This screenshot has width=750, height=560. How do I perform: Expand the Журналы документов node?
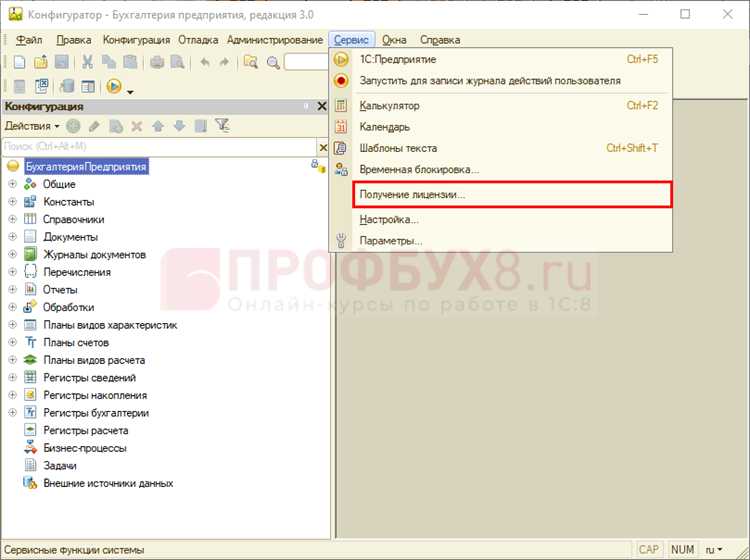click(x=12, y=254)
